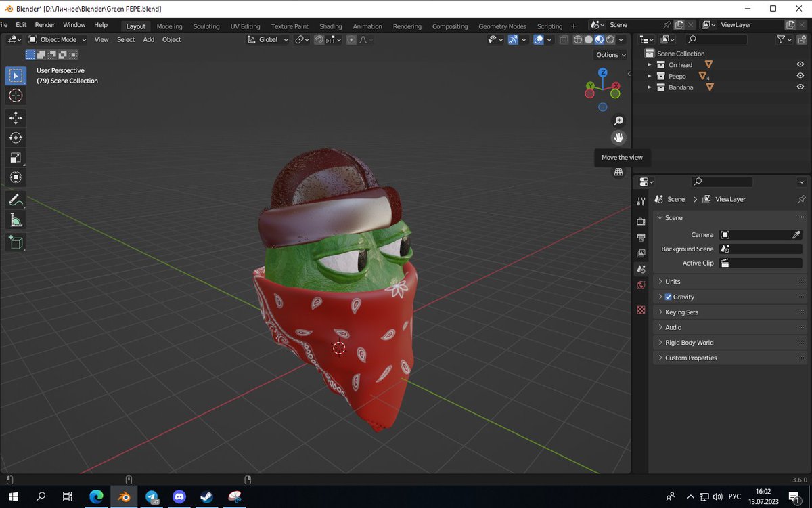Toggle snapping magnet in viewport header
Image resolution: width=812 pixels, height=508 pixels.
click(319, 40)
